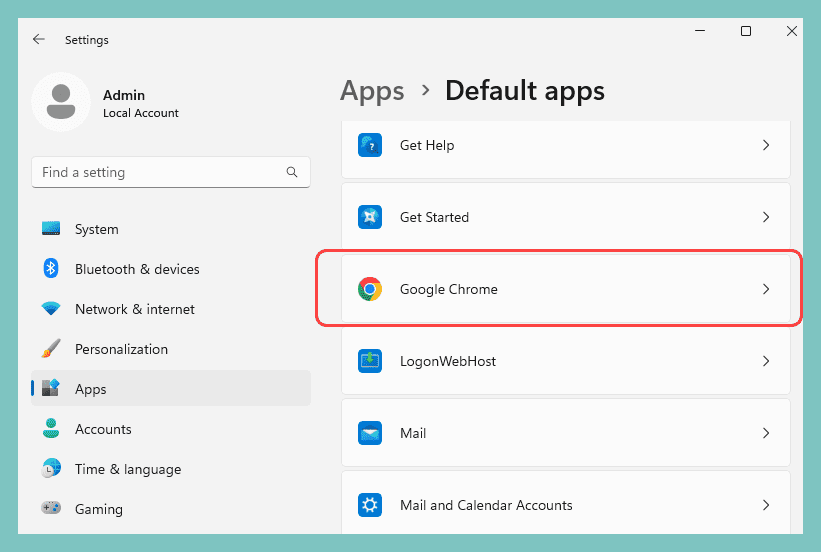Click the back arrow in Settings

(x=39, y=39)
